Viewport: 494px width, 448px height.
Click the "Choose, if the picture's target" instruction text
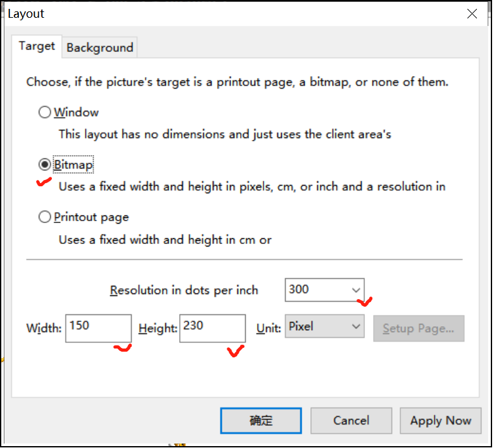(237, 82)
